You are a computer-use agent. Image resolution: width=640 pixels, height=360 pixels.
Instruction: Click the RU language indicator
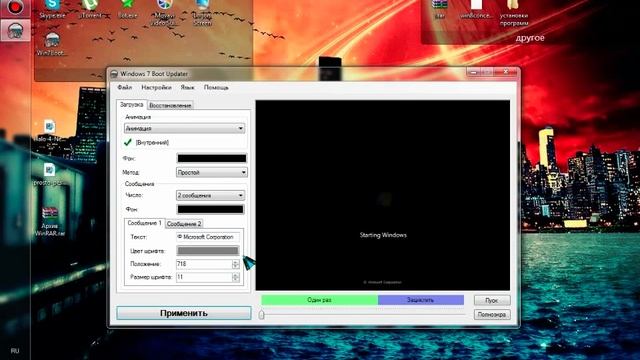15,351
